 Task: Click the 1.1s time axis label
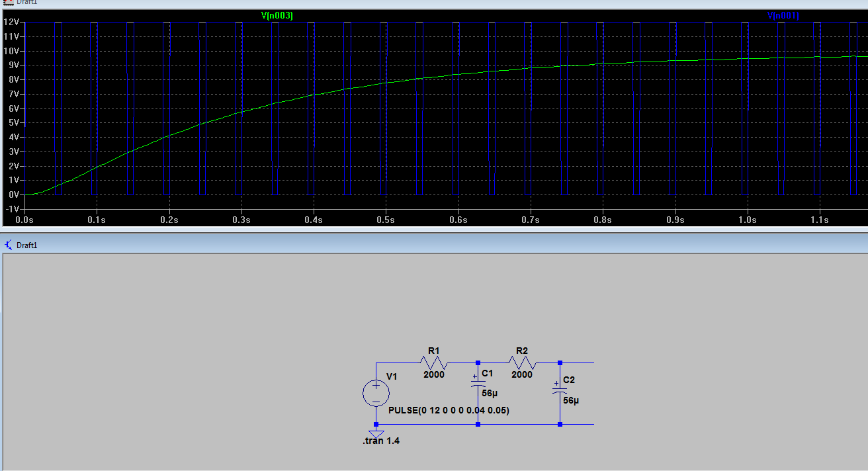coord(820,220)
